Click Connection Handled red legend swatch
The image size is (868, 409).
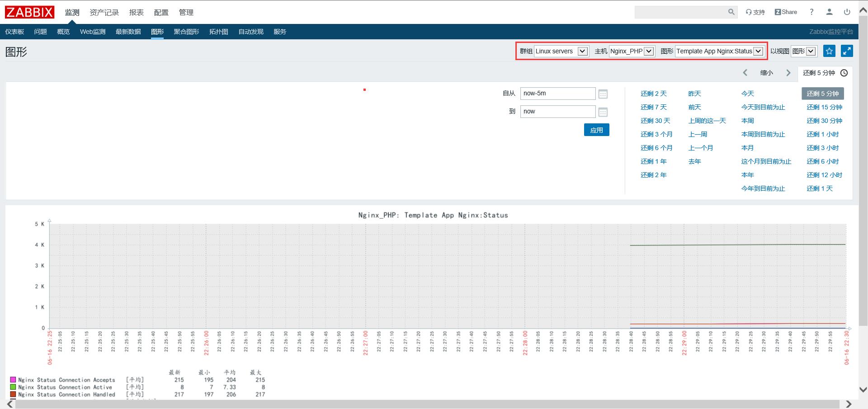point(13,394)
